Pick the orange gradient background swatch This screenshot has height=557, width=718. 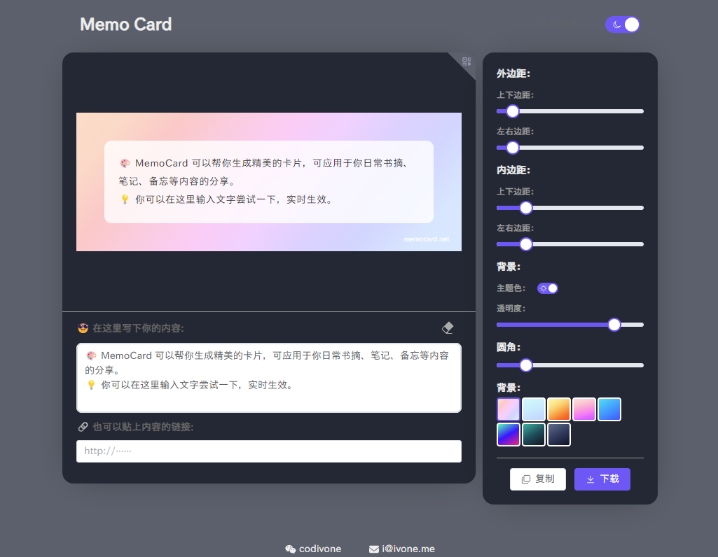[559, 409]
